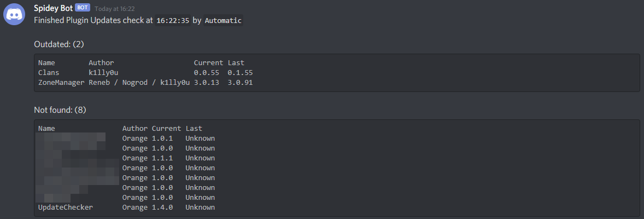Viewport: 644px width, 219px height.
Task: Open the Spidey Bot username profile
Action: click(53, 9)
